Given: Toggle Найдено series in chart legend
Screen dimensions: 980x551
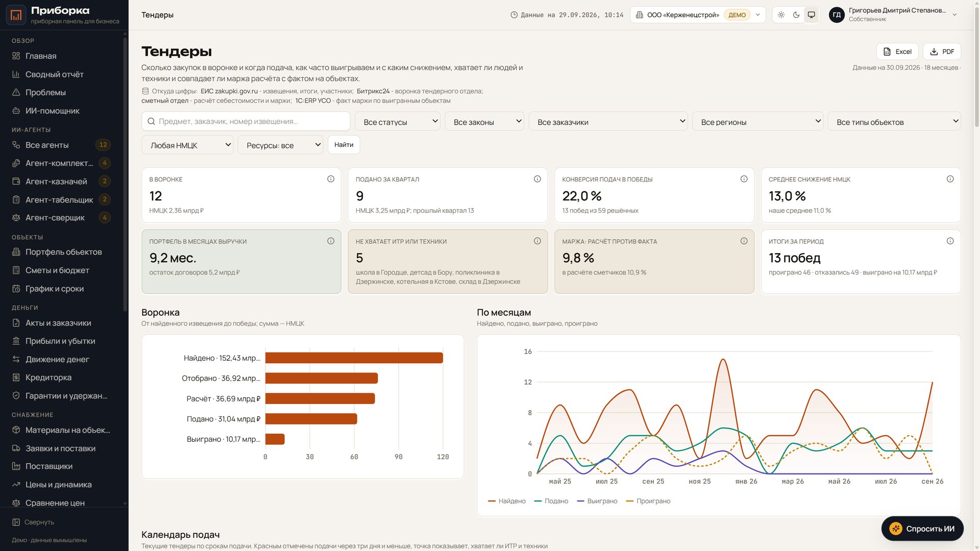Looking at the screenshot, I should 507,501.
